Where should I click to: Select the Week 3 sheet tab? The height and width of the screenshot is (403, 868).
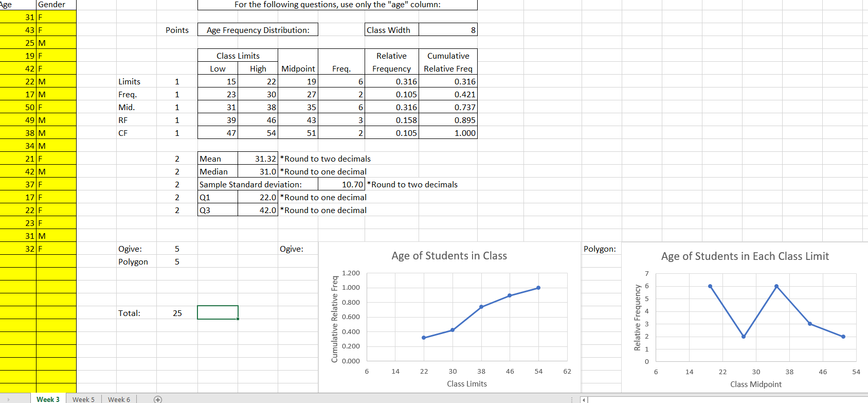pos(48,399)
